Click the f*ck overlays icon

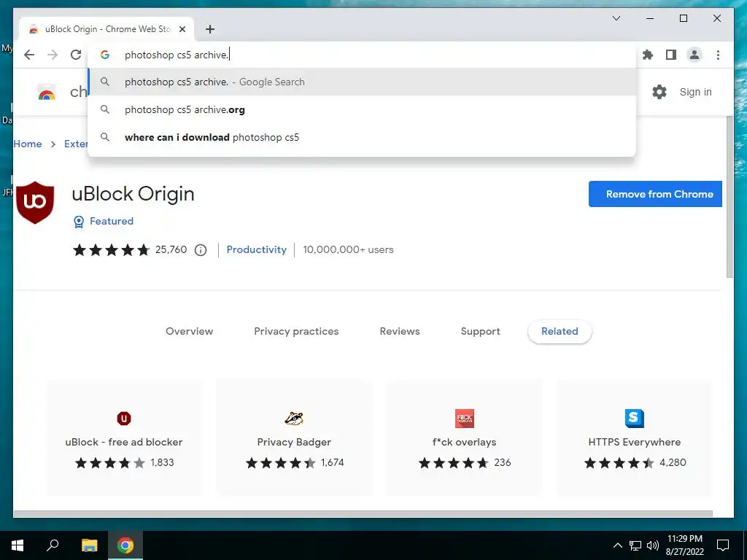click(465, 419)
